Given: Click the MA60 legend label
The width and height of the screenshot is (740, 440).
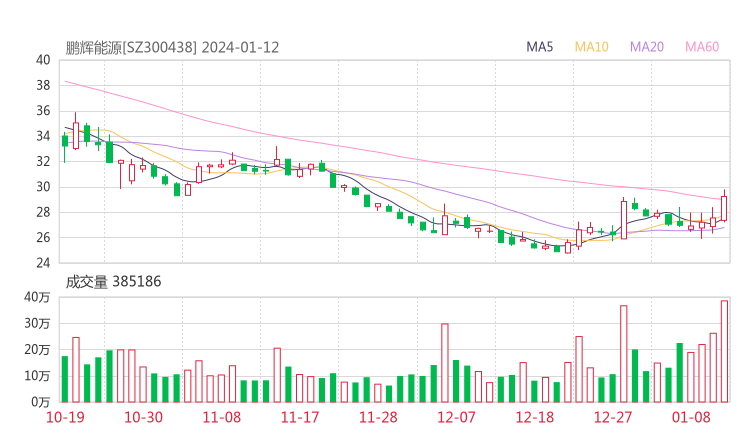Looking at the screenshot, I should click(702, 47).
